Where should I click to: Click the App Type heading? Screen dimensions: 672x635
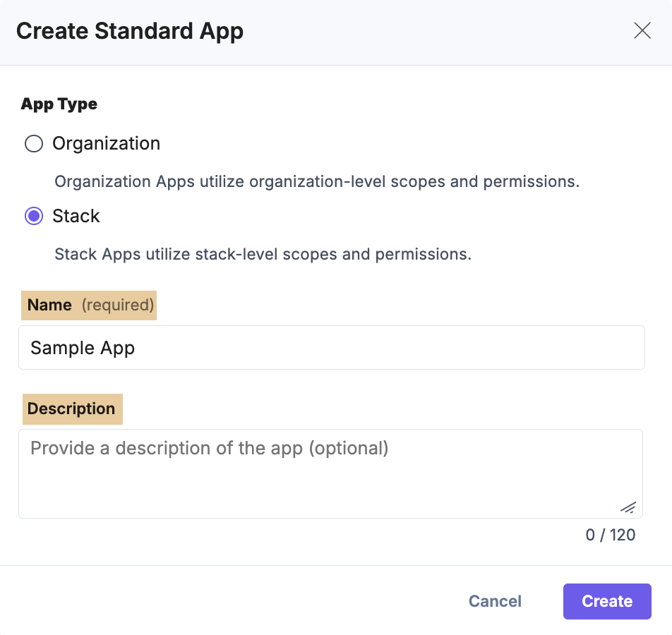point(59,104)
